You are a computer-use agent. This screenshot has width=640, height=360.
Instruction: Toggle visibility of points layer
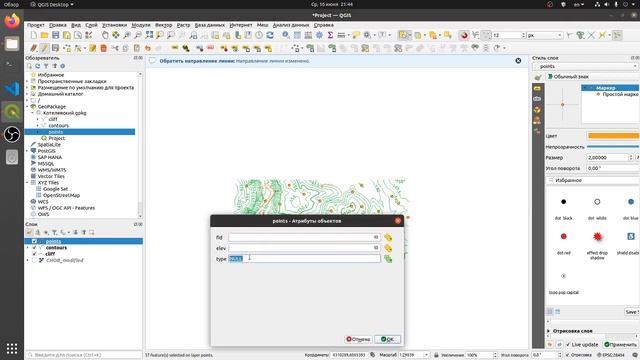tap(34, 241)
